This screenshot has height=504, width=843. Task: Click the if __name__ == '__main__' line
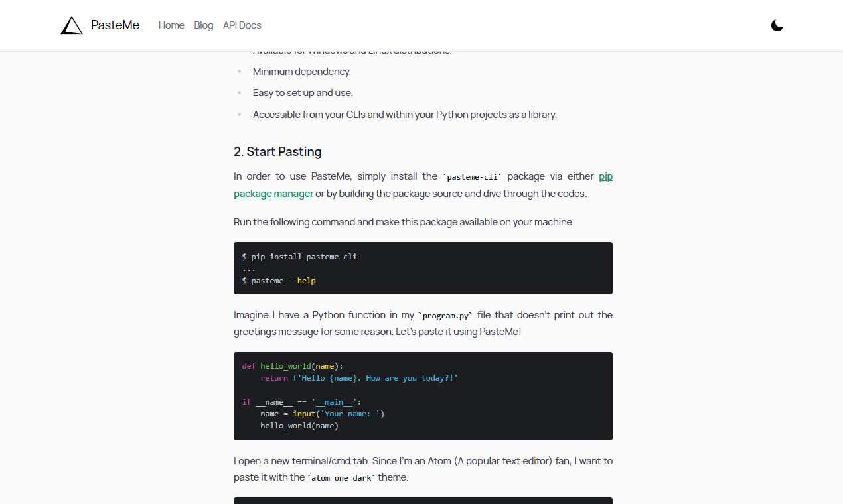[302, 402]
